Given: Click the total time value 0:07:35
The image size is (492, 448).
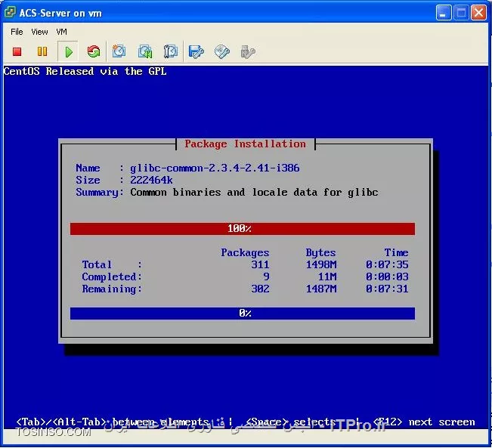Looking at the screenshot, I should (387, 264).
